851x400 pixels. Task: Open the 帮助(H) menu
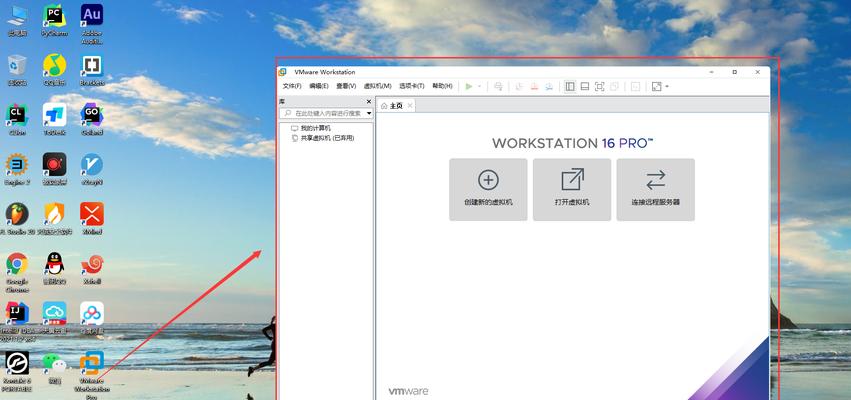442,86
